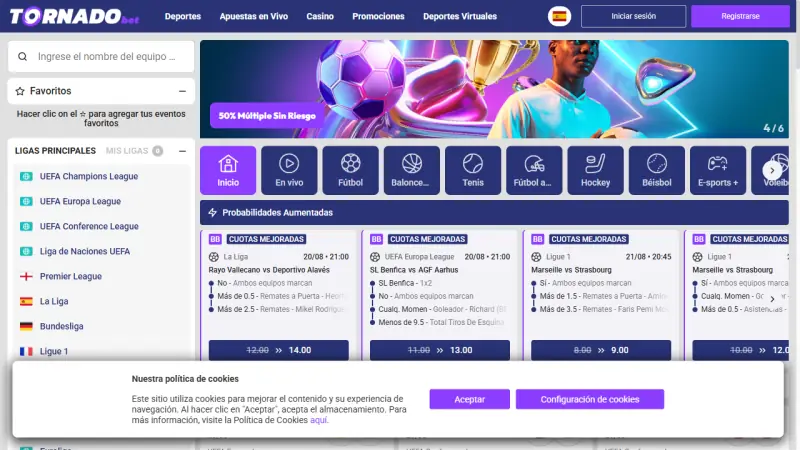The image size is (800, 450).
Task: Open UEFA Europa League
Action: [x=80, y=202]
